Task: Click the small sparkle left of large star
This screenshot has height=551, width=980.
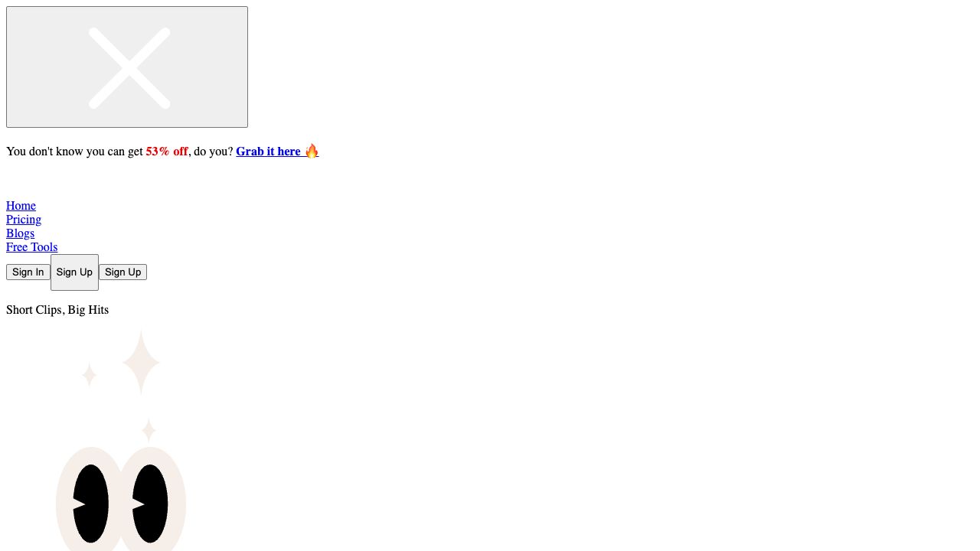Action: click(89, 374)
